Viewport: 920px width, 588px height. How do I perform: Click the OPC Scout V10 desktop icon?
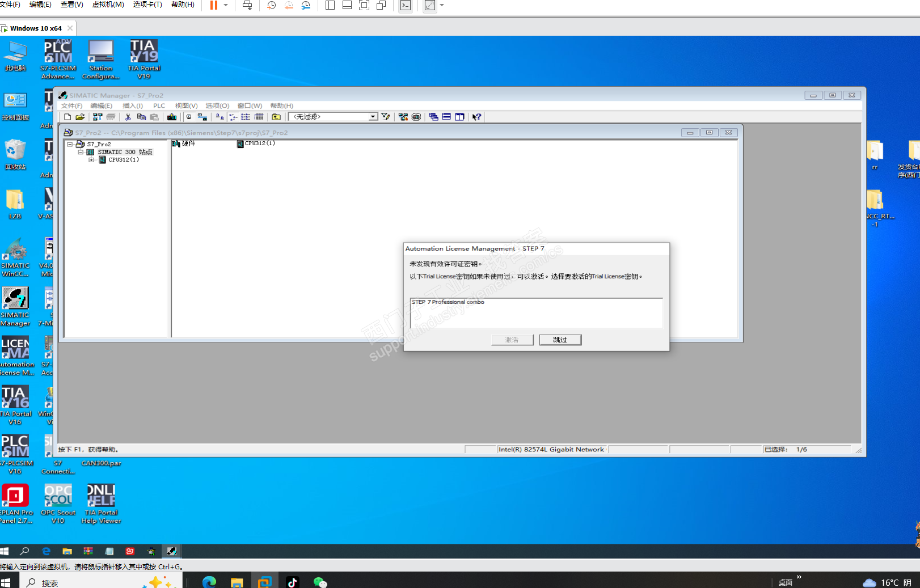(58, 504)
